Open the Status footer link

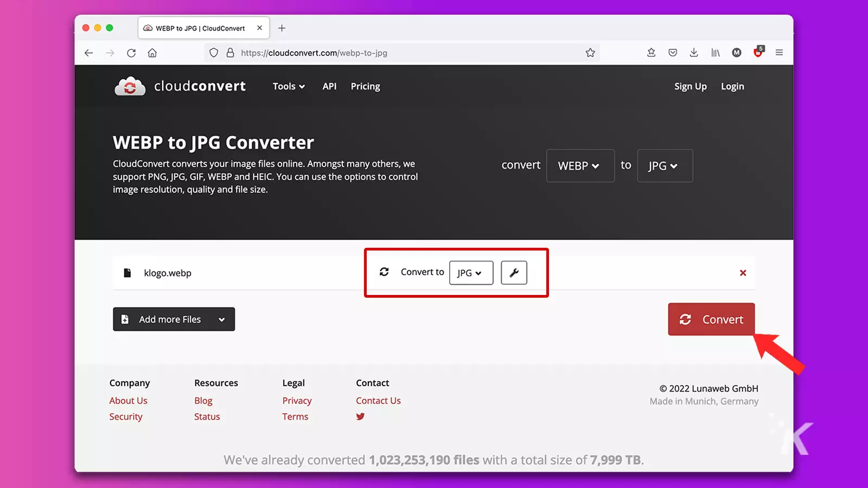click(207, 416)
